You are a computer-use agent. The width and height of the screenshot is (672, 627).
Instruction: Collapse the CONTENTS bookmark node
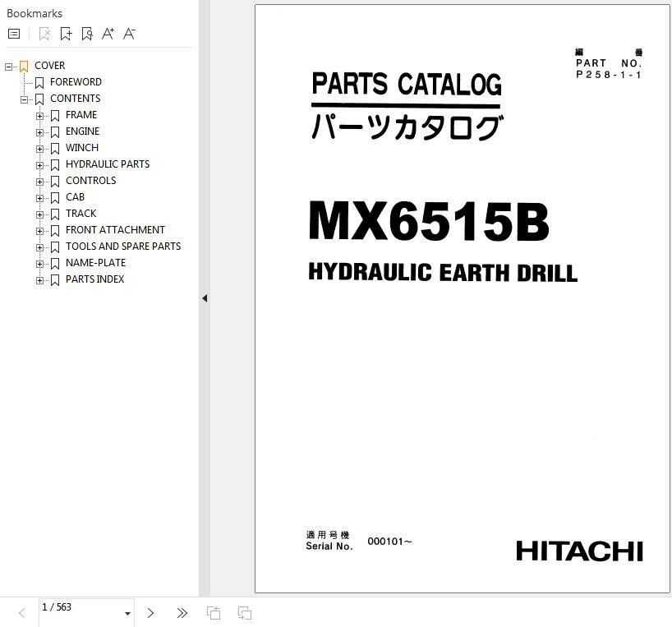(x=24, y=99)
